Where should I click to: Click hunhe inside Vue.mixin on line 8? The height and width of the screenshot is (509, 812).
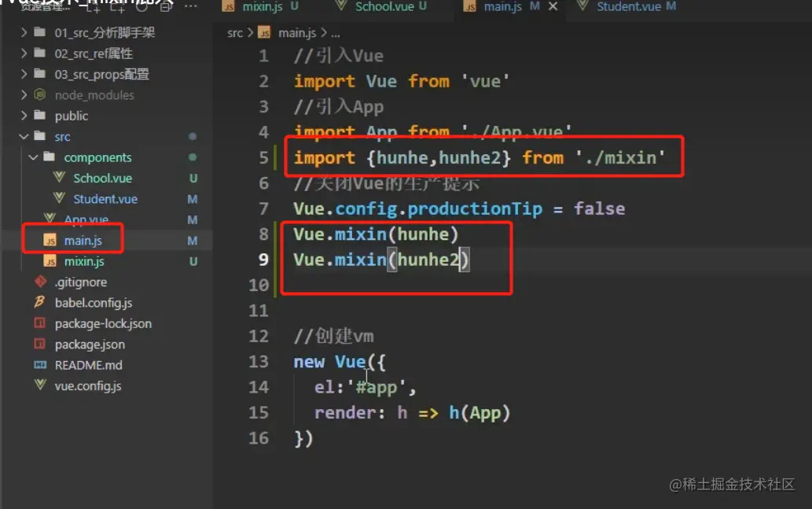coord(423,234)
